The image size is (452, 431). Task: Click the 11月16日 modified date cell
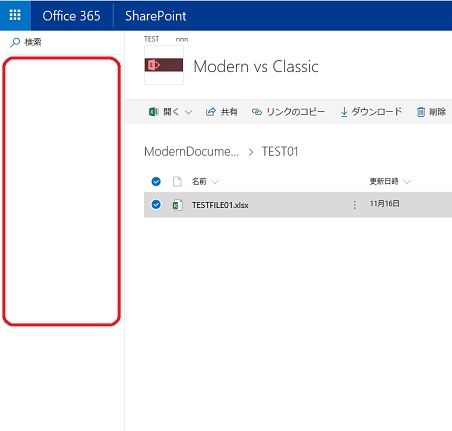point(385,204)
